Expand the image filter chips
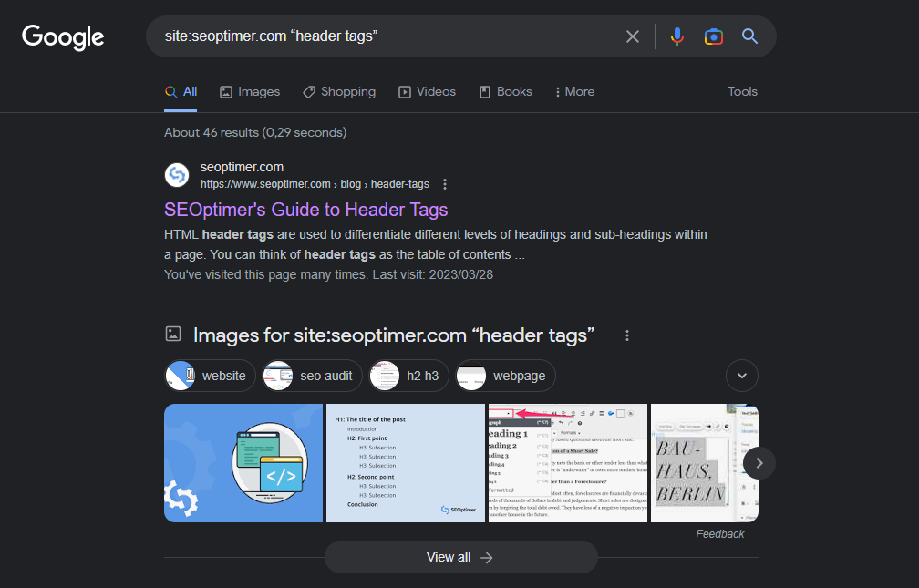This screenshot has width=919, height=588. coord(741,376)
